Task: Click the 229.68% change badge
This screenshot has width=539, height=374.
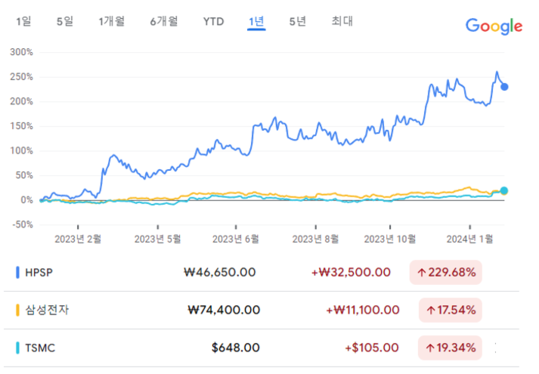Action: coord(446,273)
